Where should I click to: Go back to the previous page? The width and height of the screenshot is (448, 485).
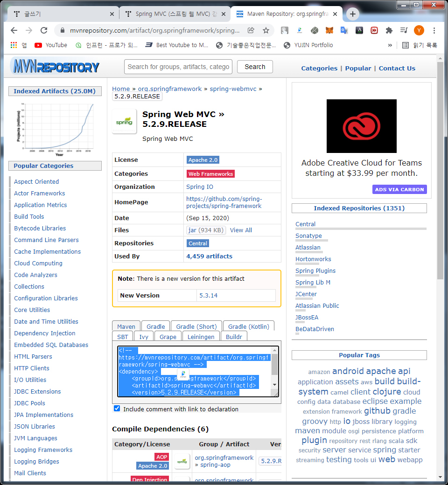tap(14, 30)
